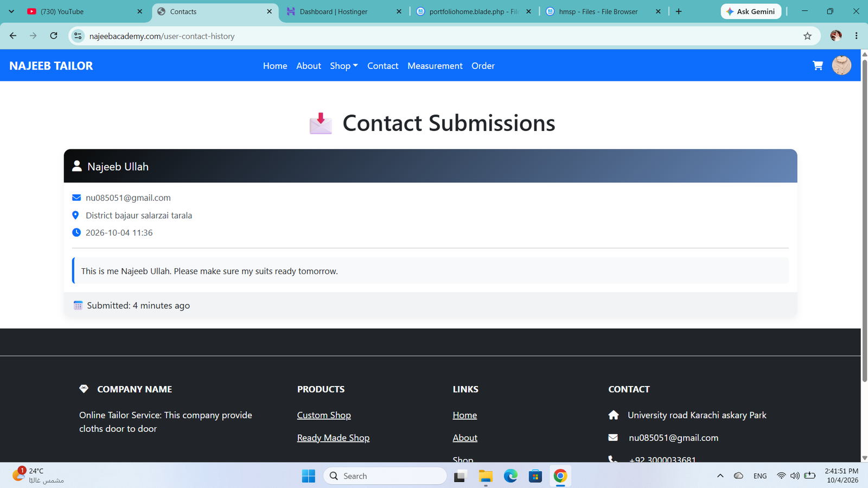
Task: Open the tab search dropdown arrow
Action: pos(11,11)
